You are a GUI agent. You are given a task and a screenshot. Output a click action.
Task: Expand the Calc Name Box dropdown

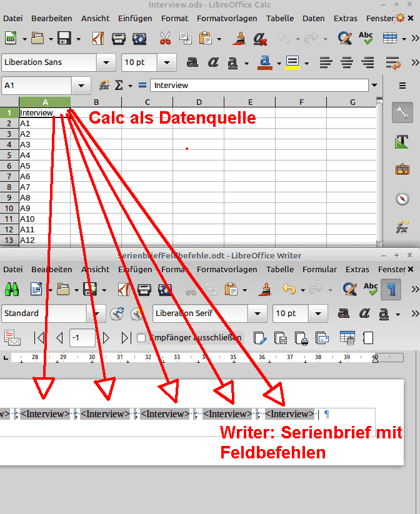81,86
